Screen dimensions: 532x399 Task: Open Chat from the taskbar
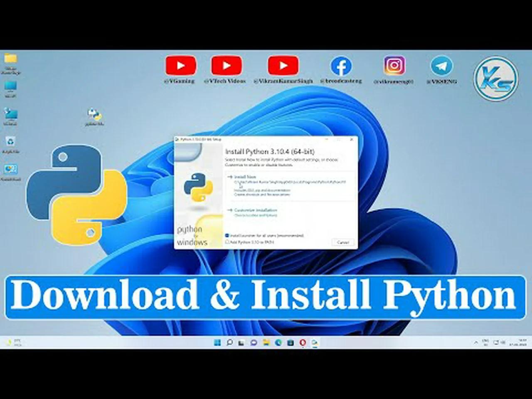coord(254,342)
